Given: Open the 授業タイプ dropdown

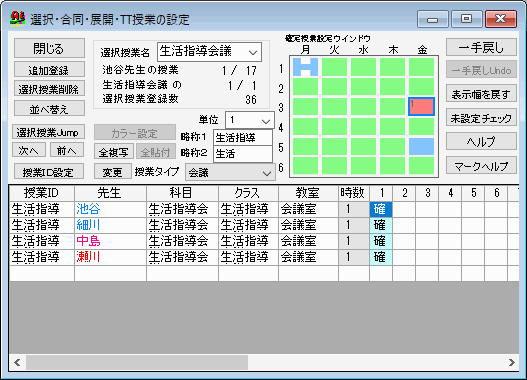Looking at the screenshot, I should (230, 173).
